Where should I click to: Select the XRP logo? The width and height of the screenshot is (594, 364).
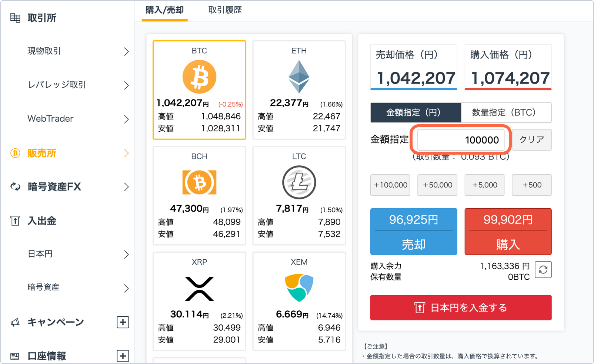tap(199, 289)
